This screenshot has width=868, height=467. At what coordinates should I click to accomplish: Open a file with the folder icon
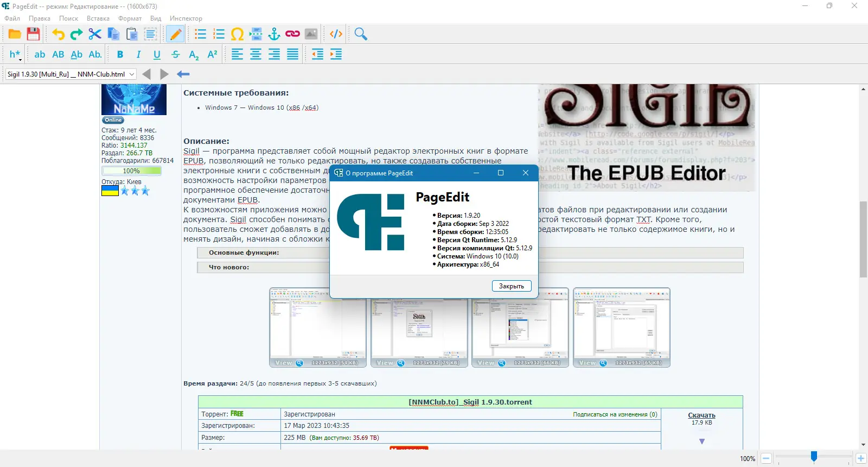(15, 34)
